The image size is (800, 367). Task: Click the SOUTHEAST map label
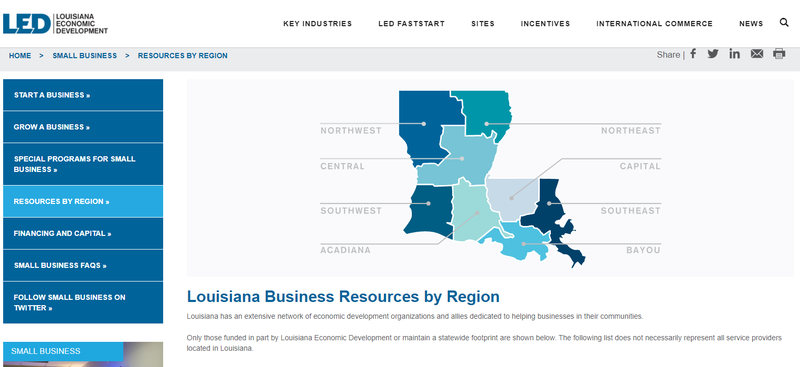coord(631,211)
